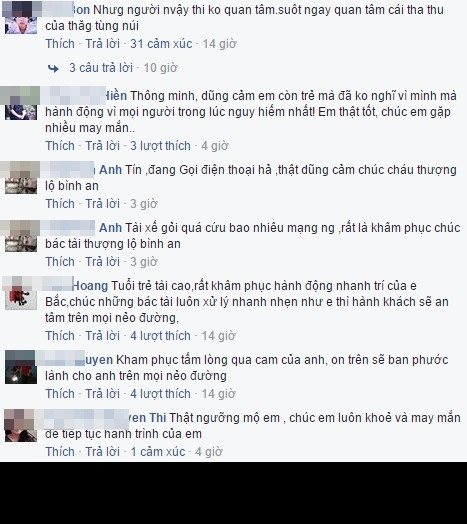Open the 14 giờ timestamp under the Kham phục comment
The height and width of the screenshot is (524, 467).
[218, 394]
